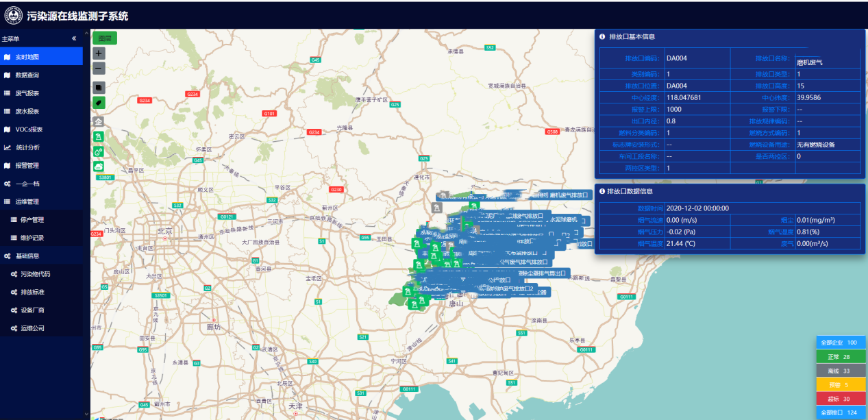Toggle the waste gas chimney layer icon
The width and height of the screenshot is (868, 420).
coord(99,136)
